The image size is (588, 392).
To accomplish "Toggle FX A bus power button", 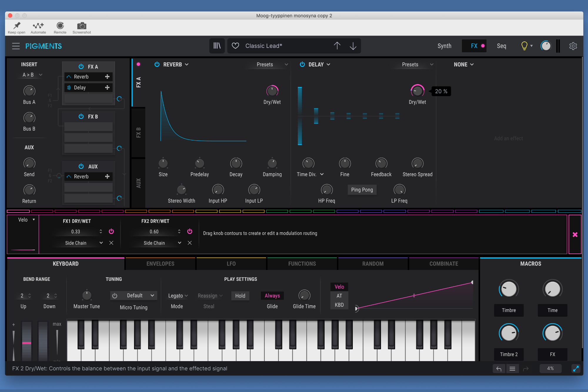I will [81, 66].
